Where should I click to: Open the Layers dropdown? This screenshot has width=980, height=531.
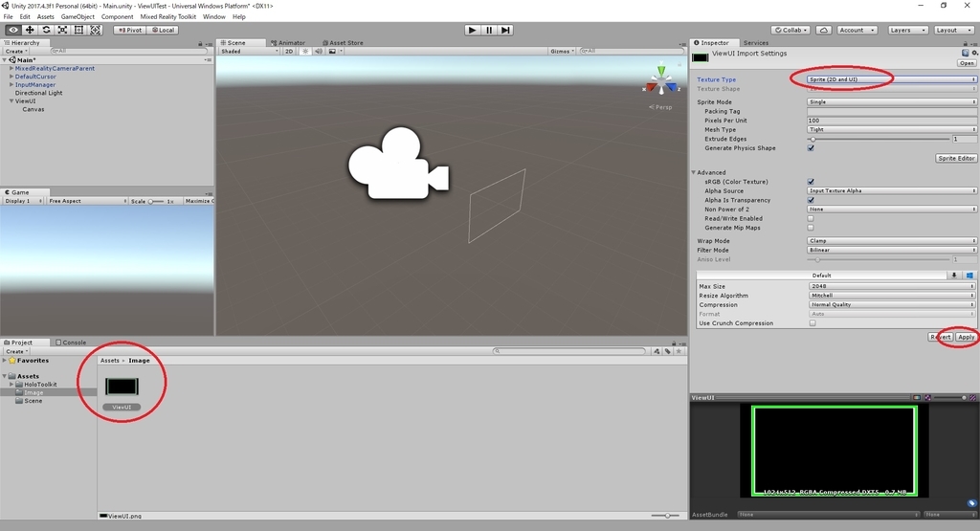pos(907,30)
